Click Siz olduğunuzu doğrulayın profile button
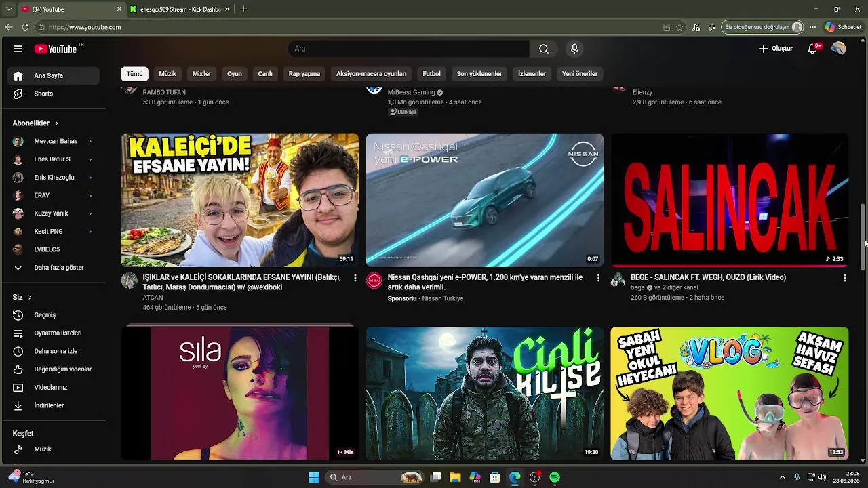Image resolution: width=868 pixels, height=488 pixels. pyautogui.click(x=763, y=27)
